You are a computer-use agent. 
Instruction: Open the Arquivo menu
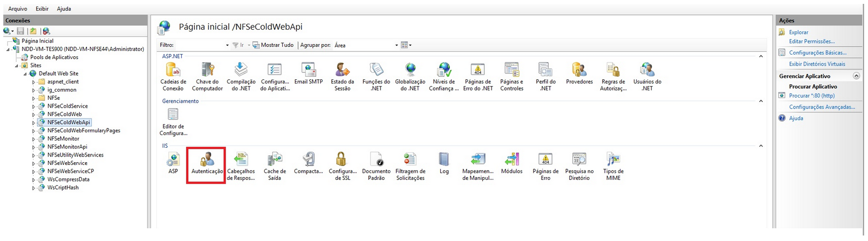click(x=18, y=9)
